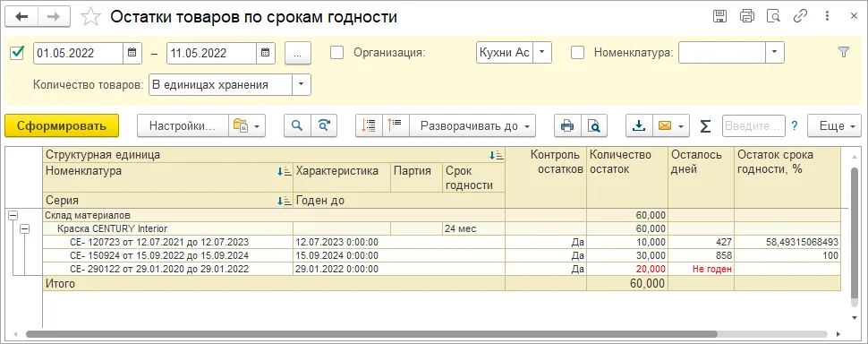Open Настройки... button
The height and width of the screenshot is (344, 868).
tap(183, 126)
